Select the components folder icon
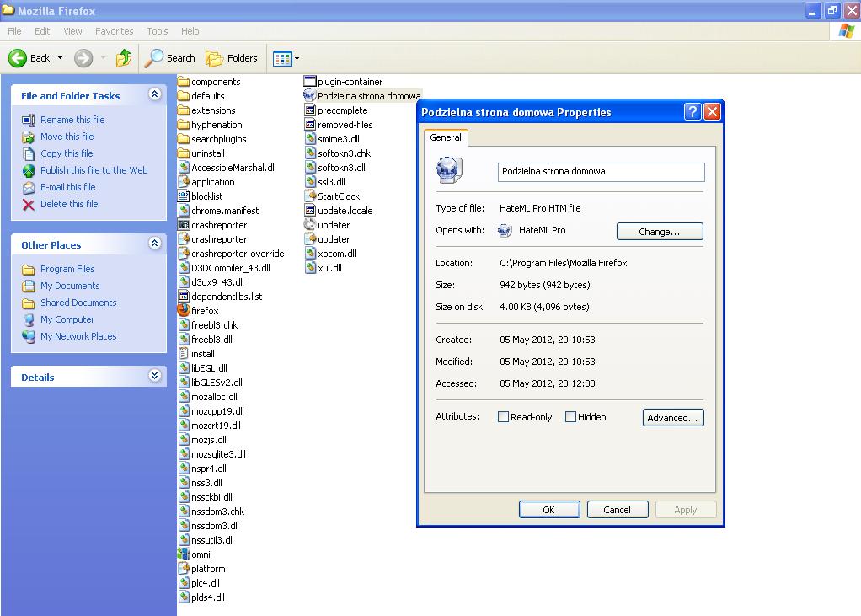Viewport: 861px width, 616px height. coord(184,81)
